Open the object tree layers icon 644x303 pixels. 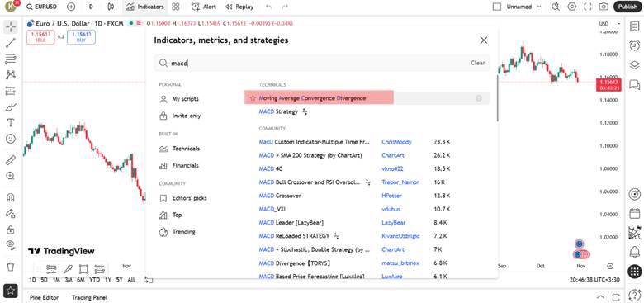point(635,65)
